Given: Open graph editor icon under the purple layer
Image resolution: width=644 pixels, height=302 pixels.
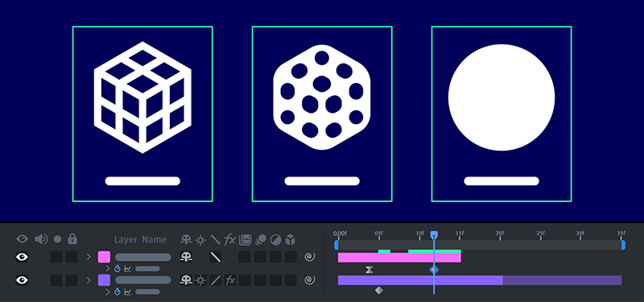Looking at the screenshot, I should (128, 292).
